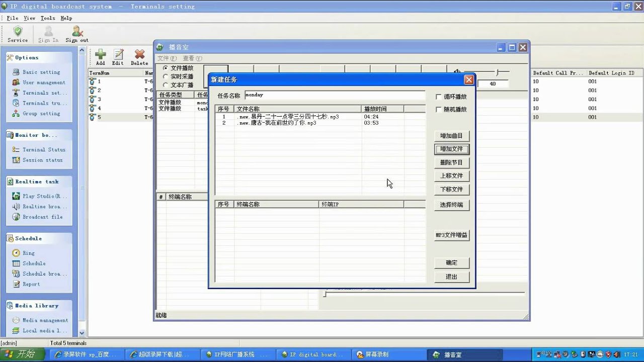The width and height of the screenshot is (644, 362).
Task: Collapse the Options panel header
Action: tap(39, 57)
